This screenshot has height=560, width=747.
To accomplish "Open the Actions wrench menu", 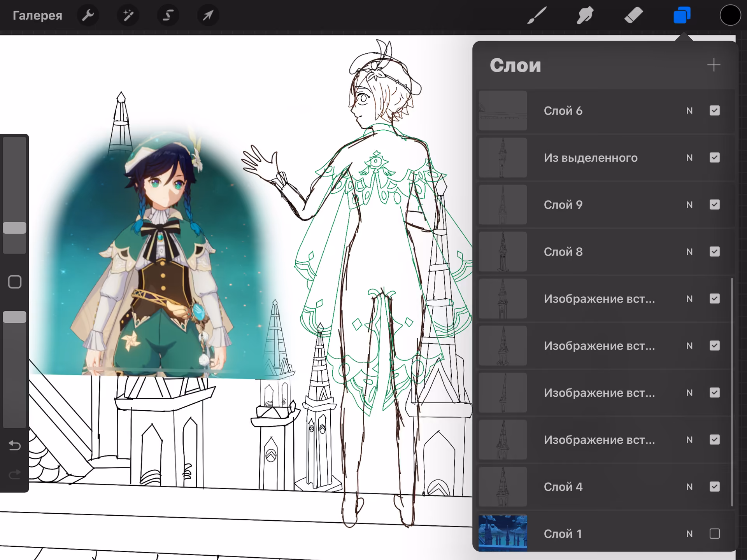I will click(x=88, y=16).
